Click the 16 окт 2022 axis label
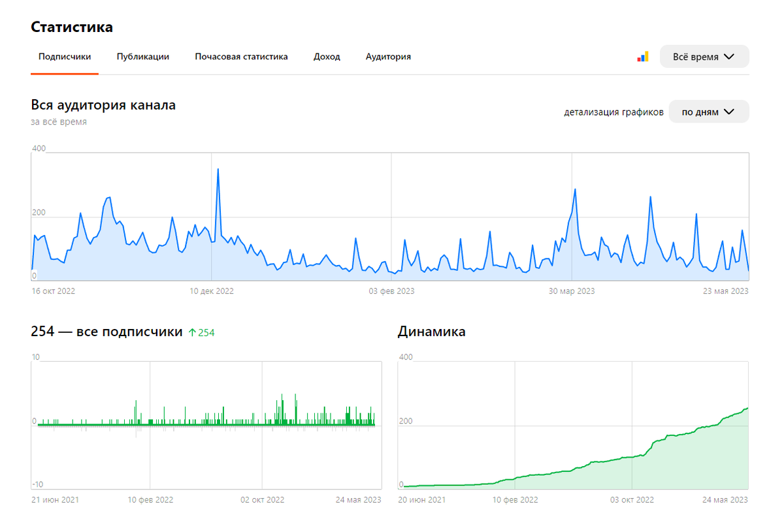The image size is (784, 532). coord(52,292)
